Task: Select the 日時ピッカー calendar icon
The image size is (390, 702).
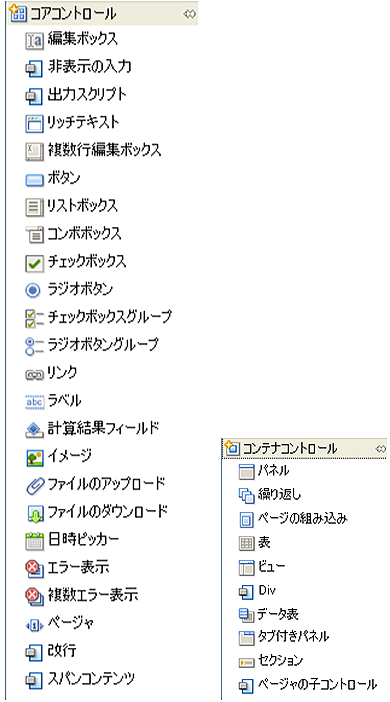Action: tap(34, 541)
